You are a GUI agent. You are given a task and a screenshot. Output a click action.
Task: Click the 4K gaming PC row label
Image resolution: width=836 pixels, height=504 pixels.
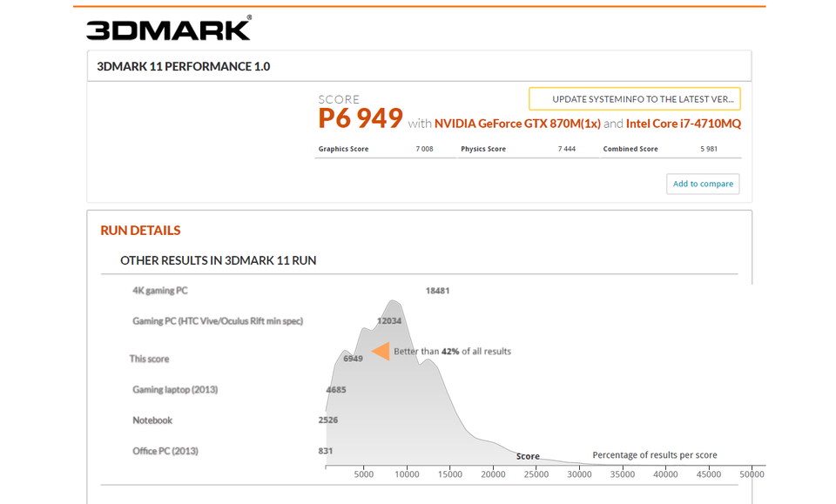160,291
